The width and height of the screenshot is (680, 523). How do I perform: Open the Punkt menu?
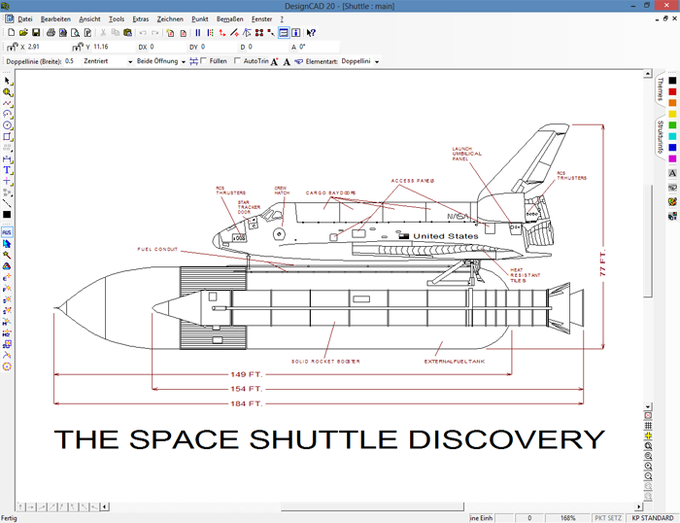[x=200, y=19]
